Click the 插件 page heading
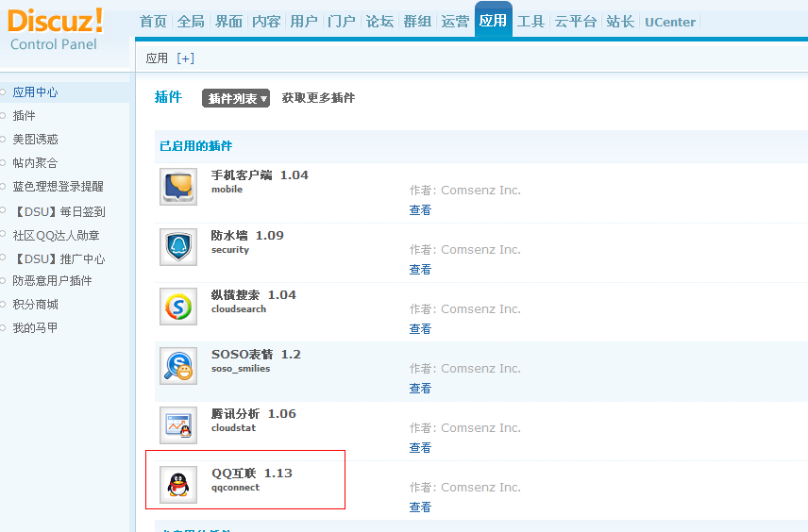The height and width of the screenshot is (532, 808). [169, 97]
